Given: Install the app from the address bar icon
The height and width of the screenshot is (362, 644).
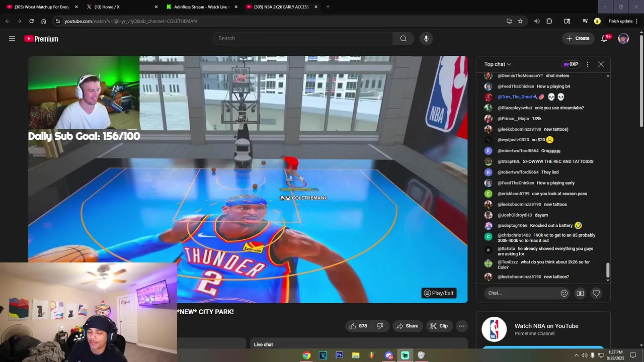Looking at the screenshot, I should coord(509,21).
